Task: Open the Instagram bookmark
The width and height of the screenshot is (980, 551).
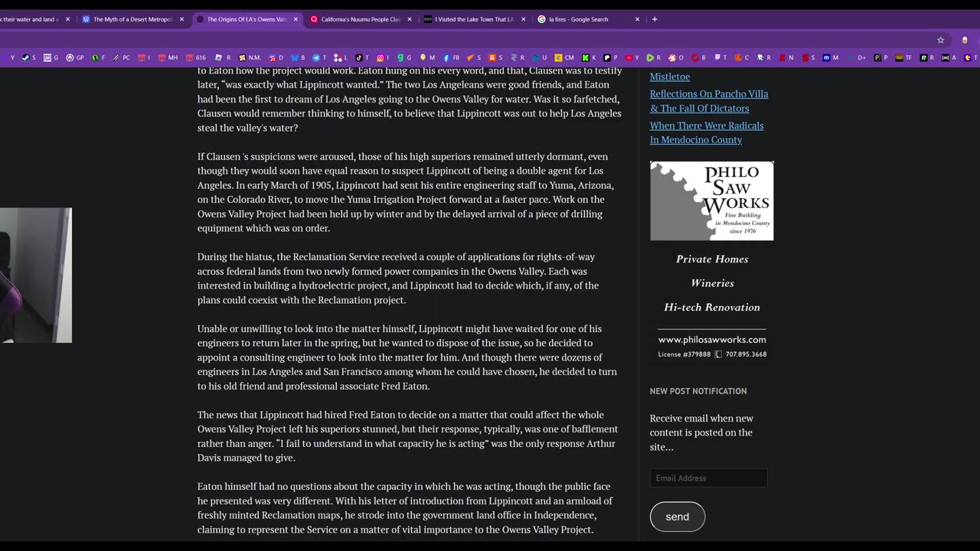Action: [x=383, y=57]
